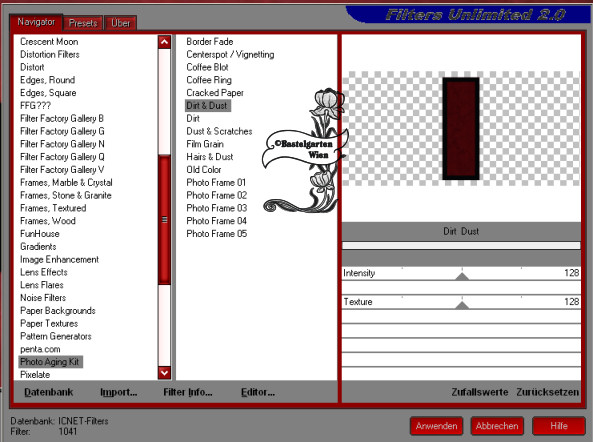Click the category list scroll up arrow

[x=164, y=42]
